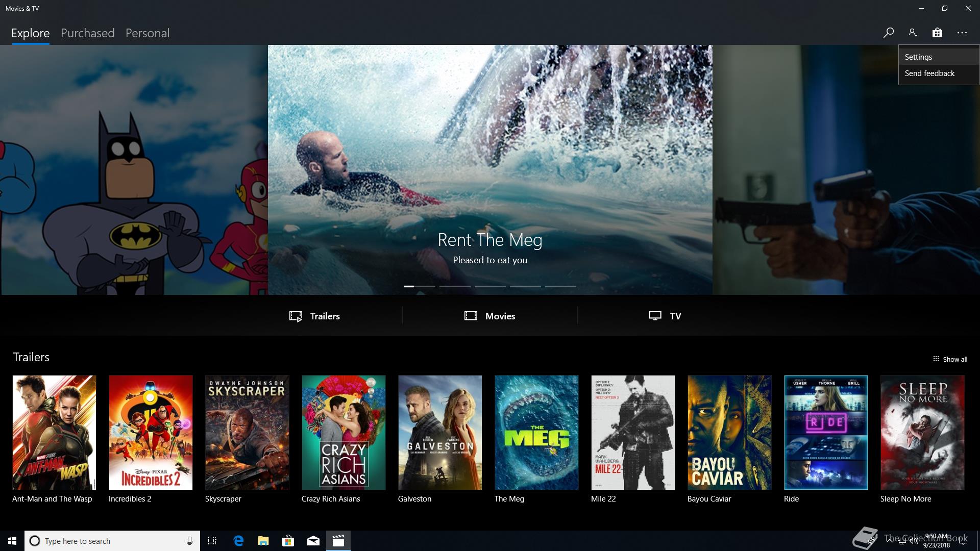
Task: Select the third carousel page indicator
Action: pos(490,286)
